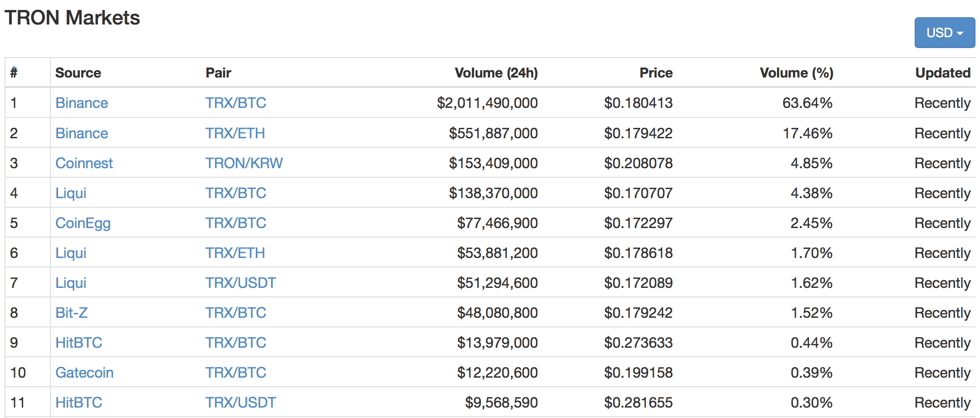The image size is (980, 418).
Task: Select volume value $53,881,200
Action: (497, 253)
